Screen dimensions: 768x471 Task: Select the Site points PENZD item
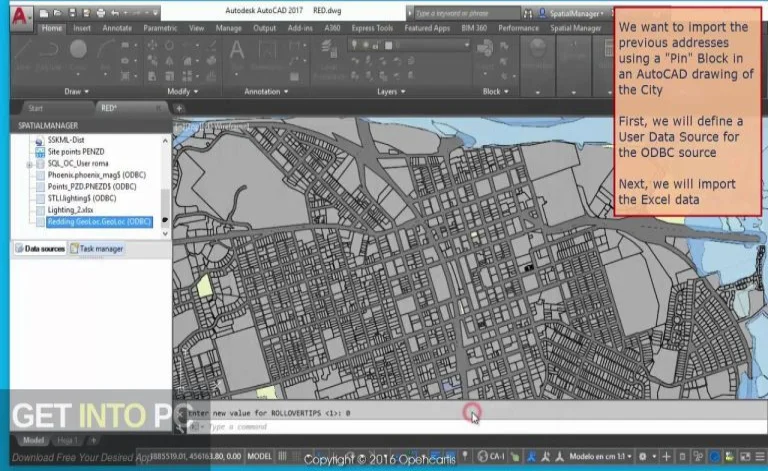point(76,152)
